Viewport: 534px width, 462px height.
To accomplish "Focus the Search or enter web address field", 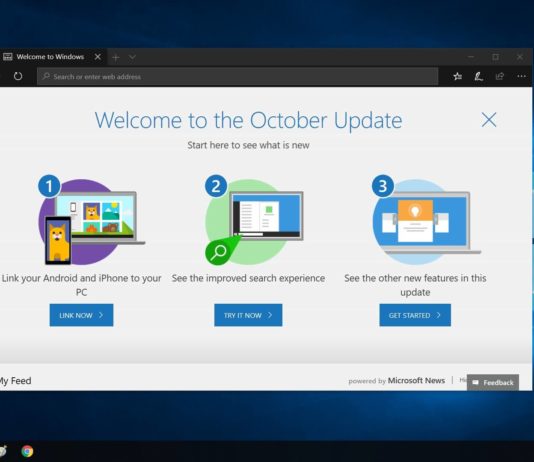I will pyautogui.click(x=237, y=76).
